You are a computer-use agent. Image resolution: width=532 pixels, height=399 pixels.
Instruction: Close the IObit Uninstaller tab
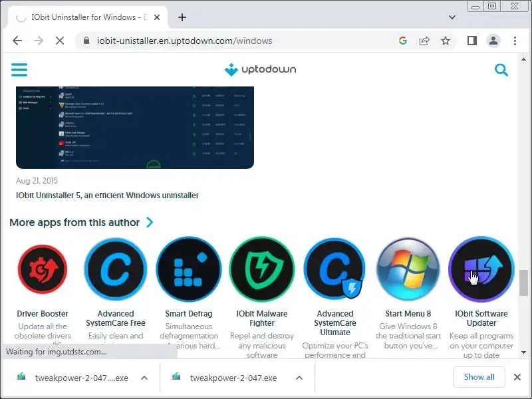pyautogui.click(x=157, y=17)
